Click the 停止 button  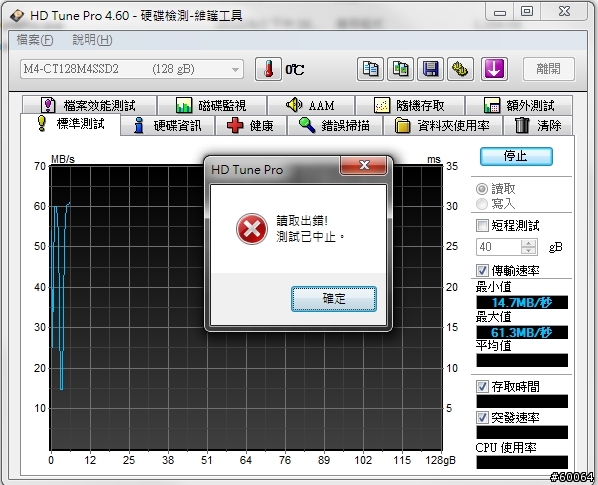pos(516,156)
